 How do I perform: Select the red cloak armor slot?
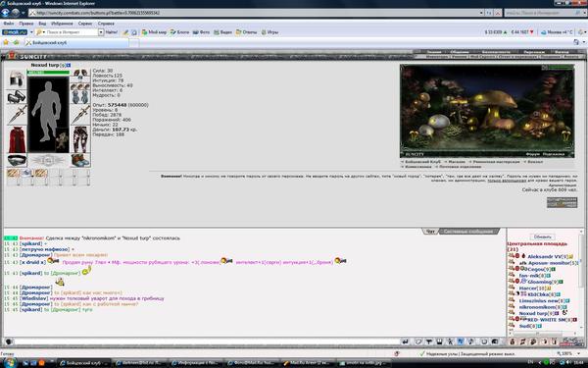pos(17,139)
